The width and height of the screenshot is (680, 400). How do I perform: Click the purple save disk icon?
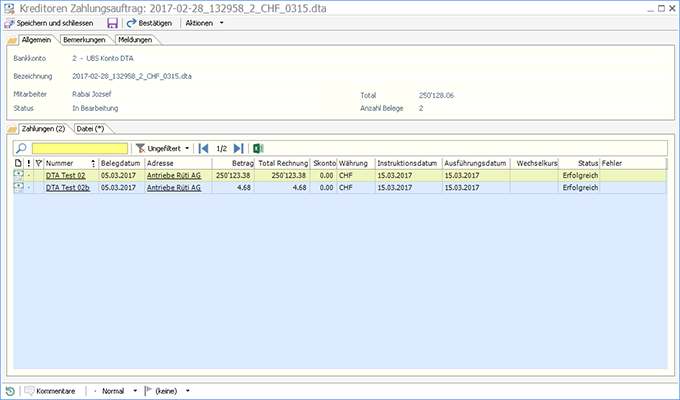click(x=112, y=23)
